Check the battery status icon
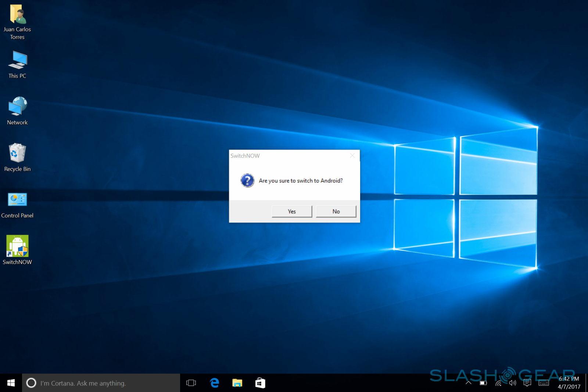 click(483, 383)
